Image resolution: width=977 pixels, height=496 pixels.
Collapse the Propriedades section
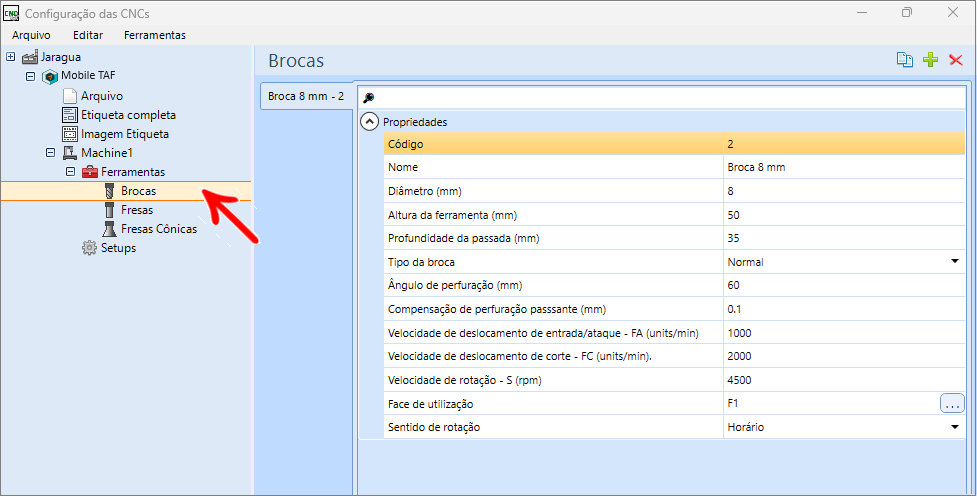[369, 122]
